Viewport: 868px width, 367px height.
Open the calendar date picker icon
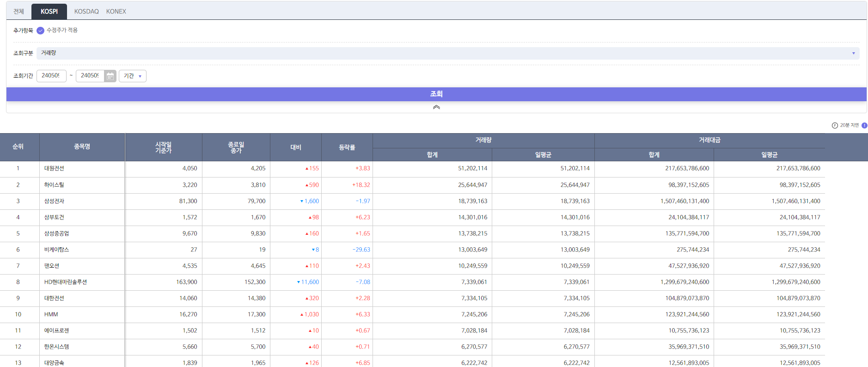(x=110, y=76)
